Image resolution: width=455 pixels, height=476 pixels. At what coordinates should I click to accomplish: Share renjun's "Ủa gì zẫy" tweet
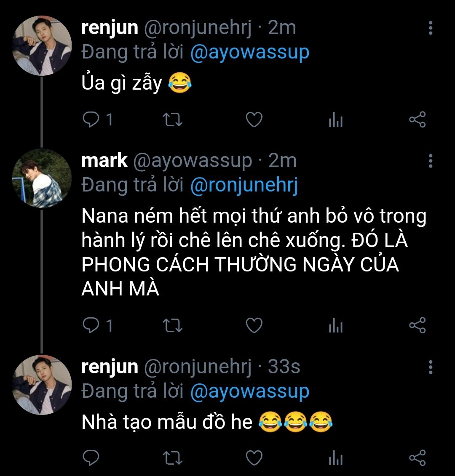click(x=417, y=120)
